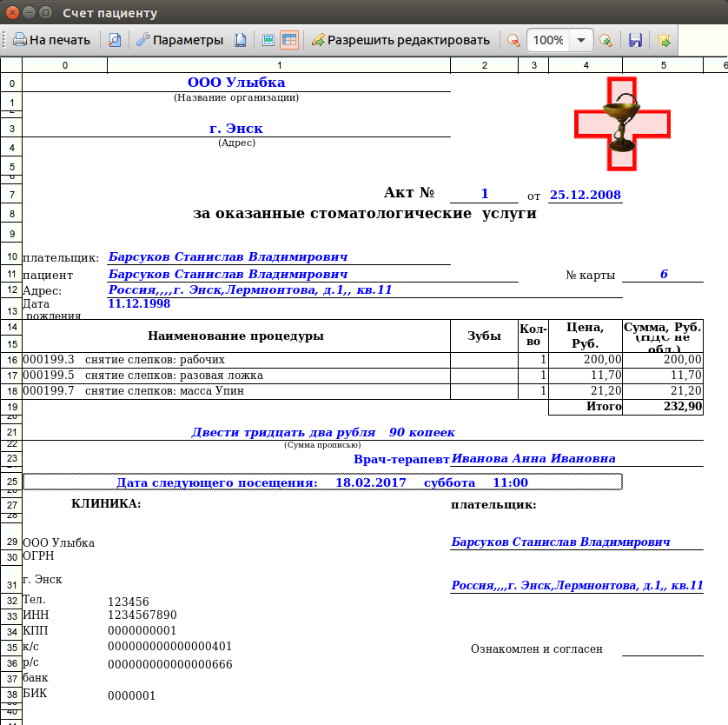The height and width of the screenshot is (725, 728).
Task: Click the Ознакомлен и согласен text
Action: (x=537, y=649)
